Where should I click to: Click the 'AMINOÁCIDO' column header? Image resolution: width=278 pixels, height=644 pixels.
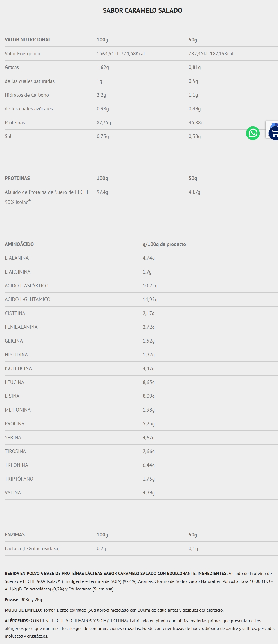tap(19, 244)
